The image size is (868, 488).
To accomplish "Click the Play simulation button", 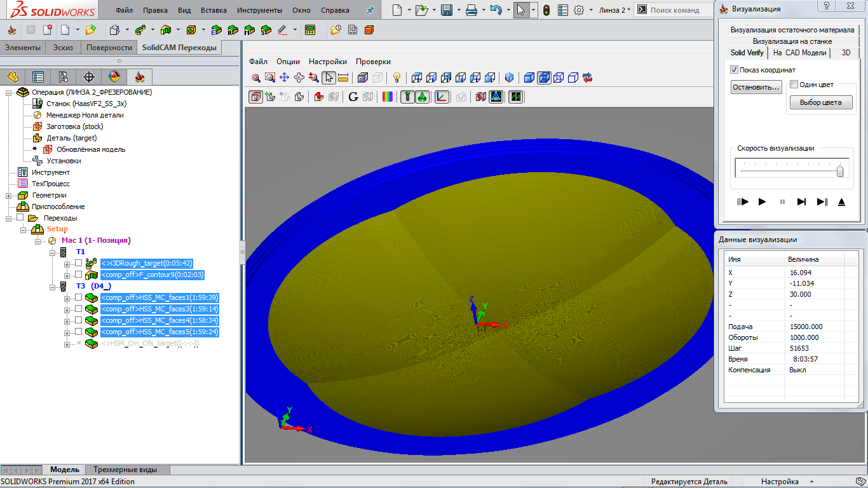I will (x=762, y=202).
